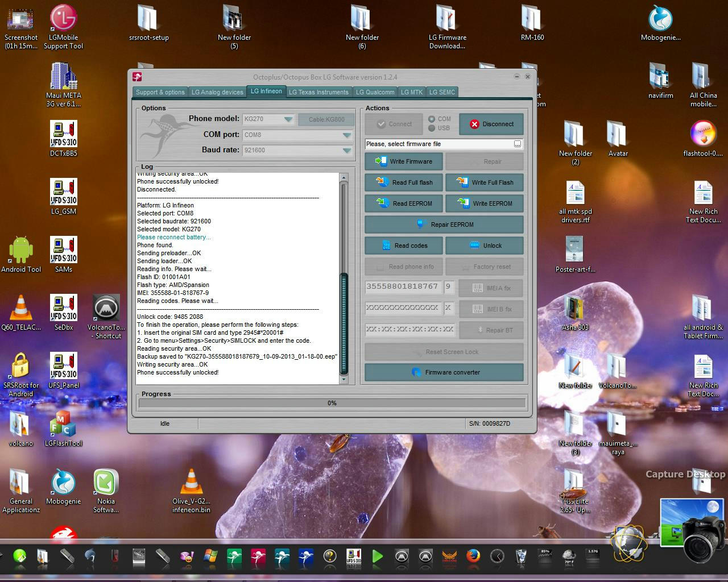Image resolution: width=728 pixels, height=582 pixels.
Task: Click the Write EEPROM button
Action: (485, 203)
